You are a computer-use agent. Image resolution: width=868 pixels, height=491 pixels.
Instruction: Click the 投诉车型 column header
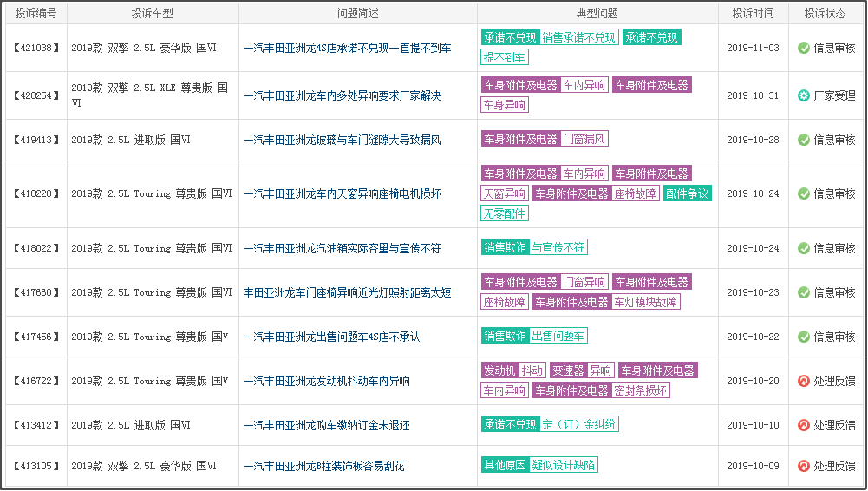pyautogui.click(x=153, y=14)
